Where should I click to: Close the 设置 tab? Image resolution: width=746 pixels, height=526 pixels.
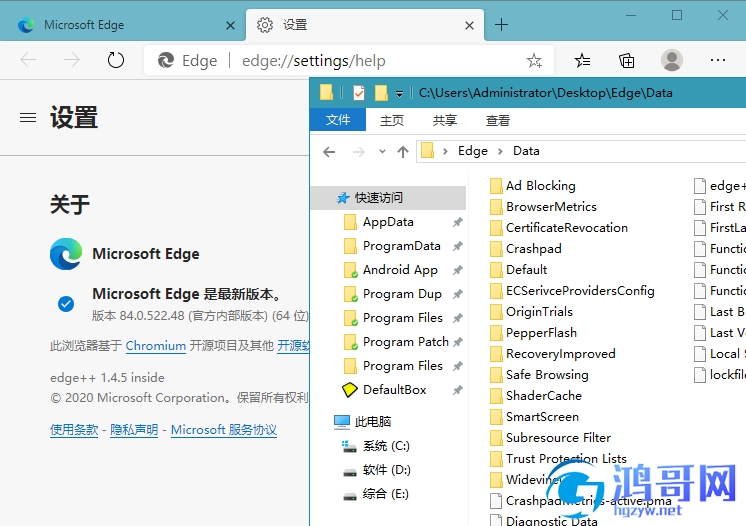469,25
